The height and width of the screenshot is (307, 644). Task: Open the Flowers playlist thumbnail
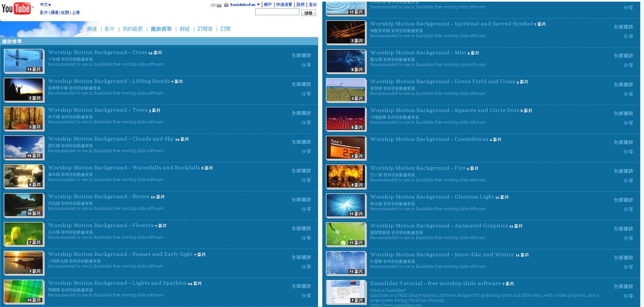pyautogui.click(x=24, y=234)
